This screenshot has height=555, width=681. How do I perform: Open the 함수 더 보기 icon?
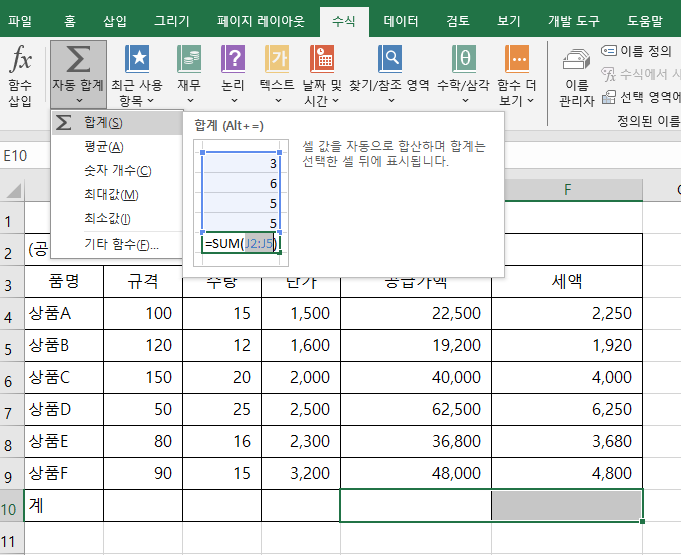point(517,59)
